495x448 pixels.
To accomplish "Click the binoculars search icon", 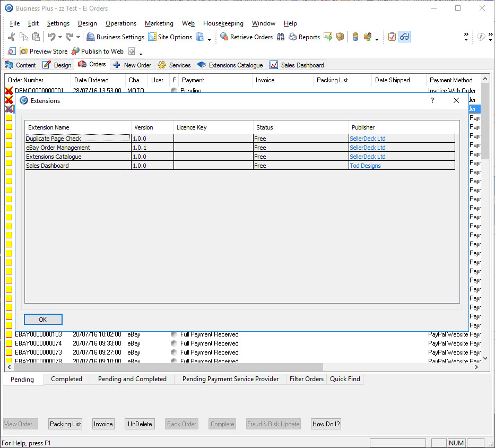I will 280,37.
